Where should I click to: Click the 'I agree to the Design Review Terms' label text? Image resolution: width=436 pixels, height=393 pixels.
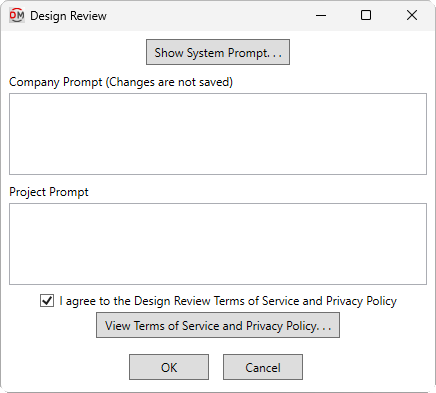coord(228,301)
